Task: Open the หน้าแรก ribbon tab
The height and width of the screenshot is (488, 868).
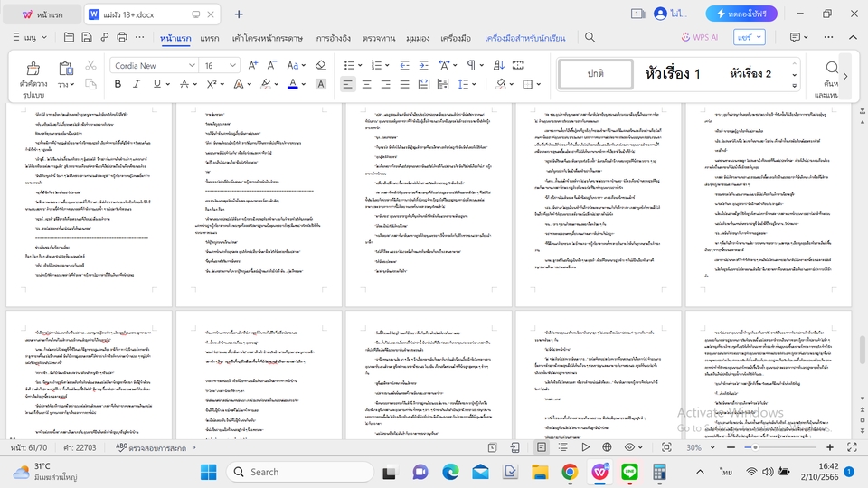Action: pyautogui.click(x=175, y=38)
